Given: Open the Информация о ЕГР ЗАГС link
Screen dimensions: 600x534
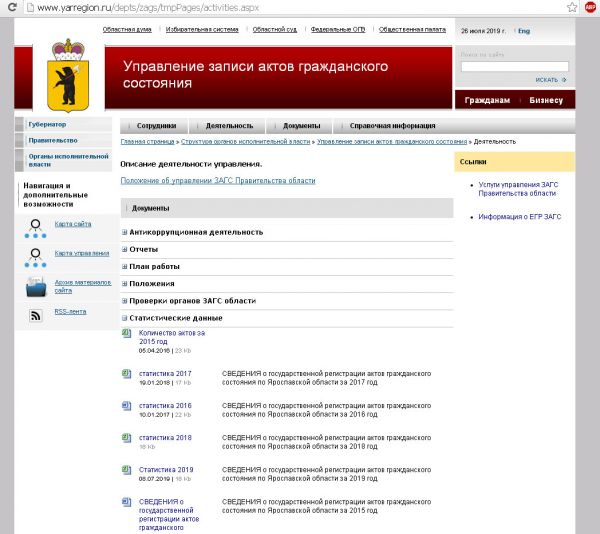Looking at the screenshot, I should click(519, 216).
